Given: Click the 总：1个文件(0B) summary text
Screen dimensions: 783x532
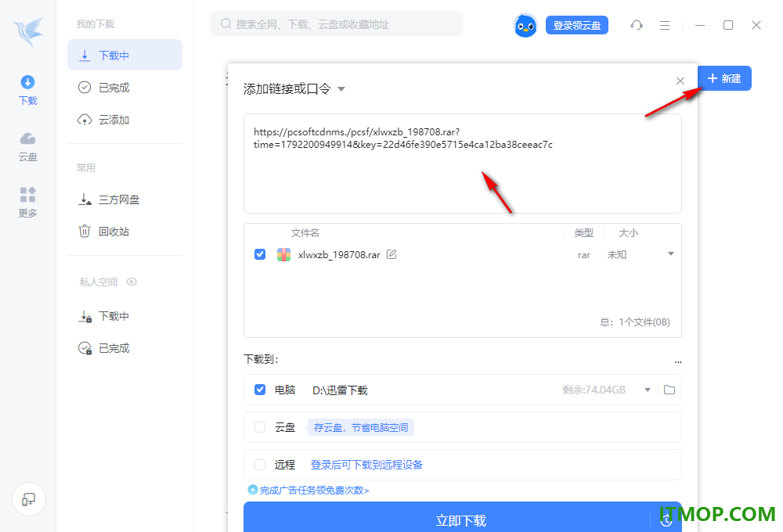Looking at the screenshot, I should [635, 322].
